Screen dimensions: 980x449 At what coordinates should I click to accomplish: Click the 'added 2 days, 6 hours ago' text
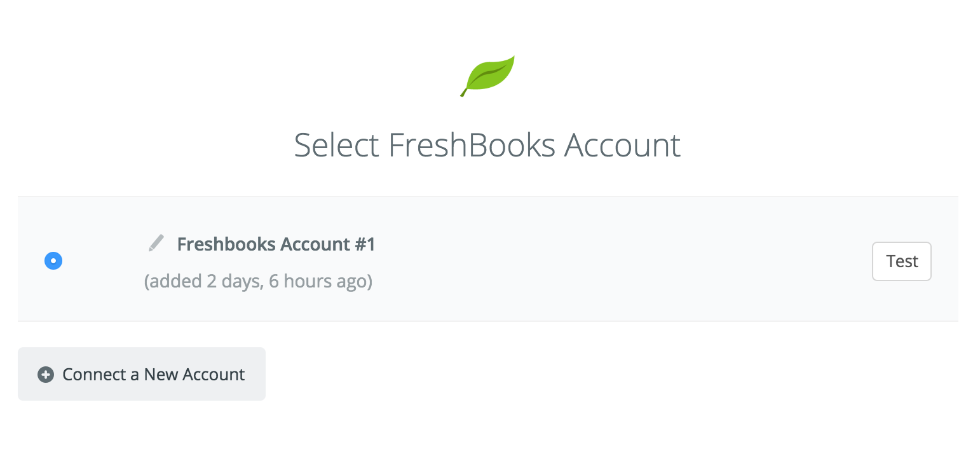tap(258, 280)
